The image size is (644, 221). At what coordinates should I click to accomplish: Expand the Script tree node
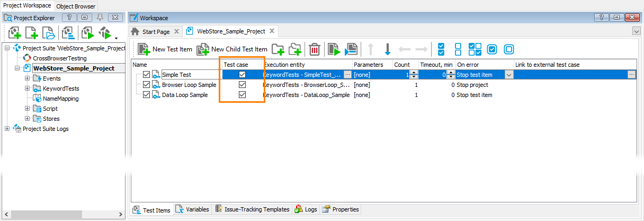[27, 109]
